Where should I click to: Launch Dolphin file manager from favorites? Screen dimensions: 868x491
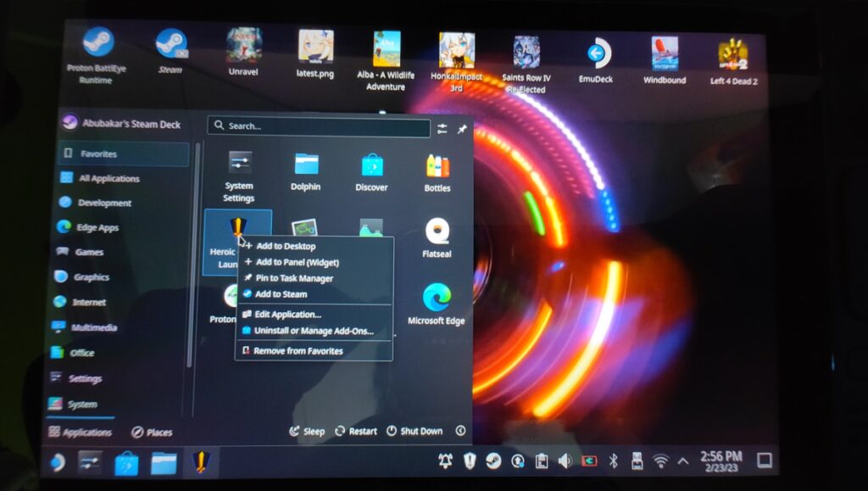305,168
